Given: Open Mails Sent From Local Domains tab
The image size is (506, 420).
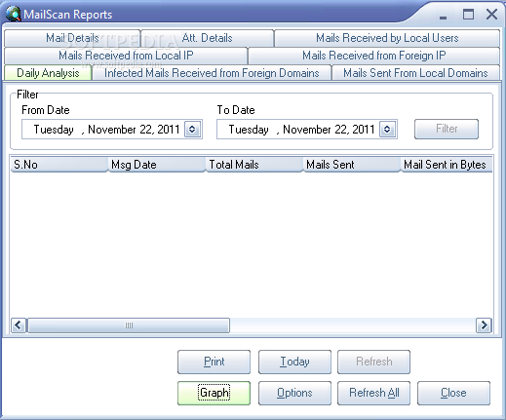Looking at the screenshot, I should [415, 73].
